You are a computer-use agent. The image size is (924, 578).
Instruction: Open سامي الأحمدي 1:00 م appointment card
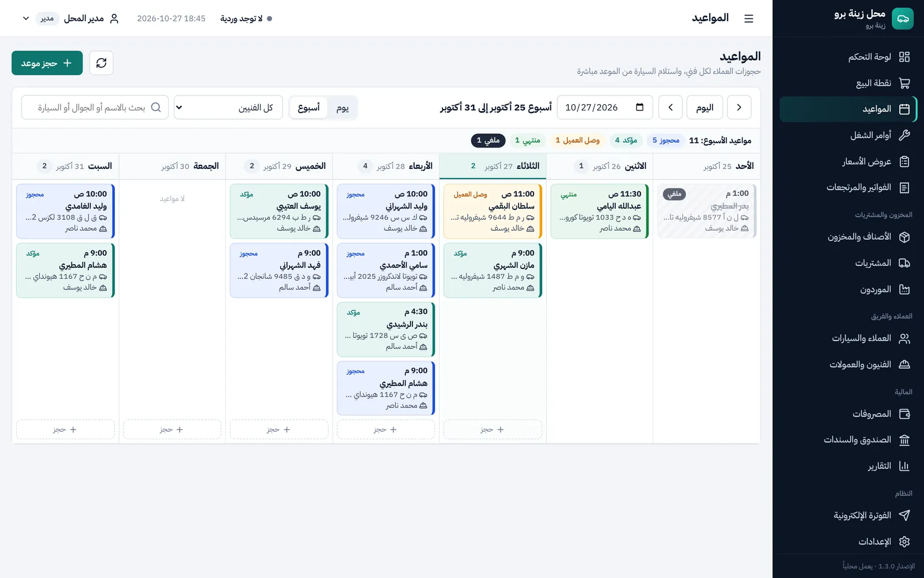pyautogui.click(x=386, y=271)
